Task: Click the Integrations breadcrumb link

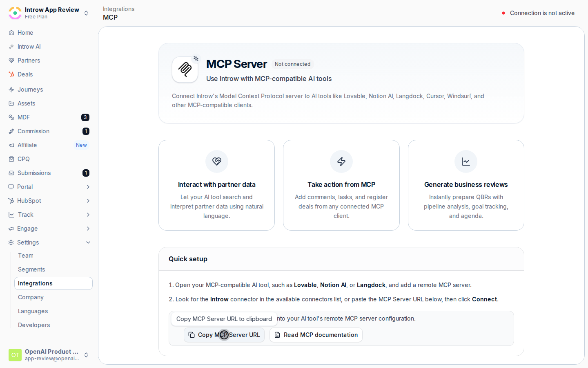Action: pos(118,9)
